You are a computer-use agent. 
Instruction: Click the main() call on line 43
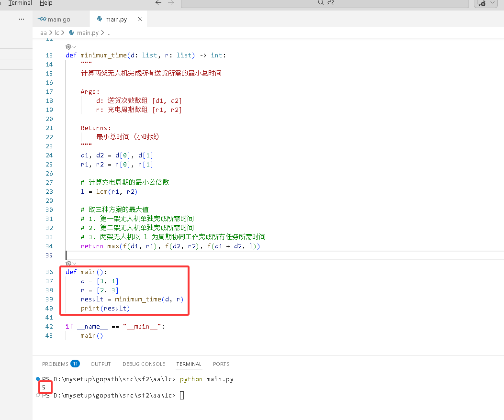(91, 336)
